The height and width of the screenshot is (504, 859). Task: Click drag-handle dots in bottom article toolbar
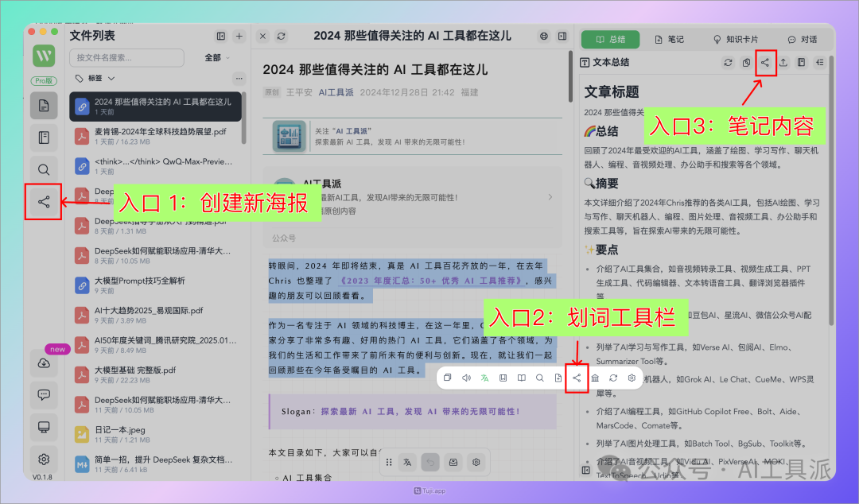pyautogui.click(x=389, y=463)
